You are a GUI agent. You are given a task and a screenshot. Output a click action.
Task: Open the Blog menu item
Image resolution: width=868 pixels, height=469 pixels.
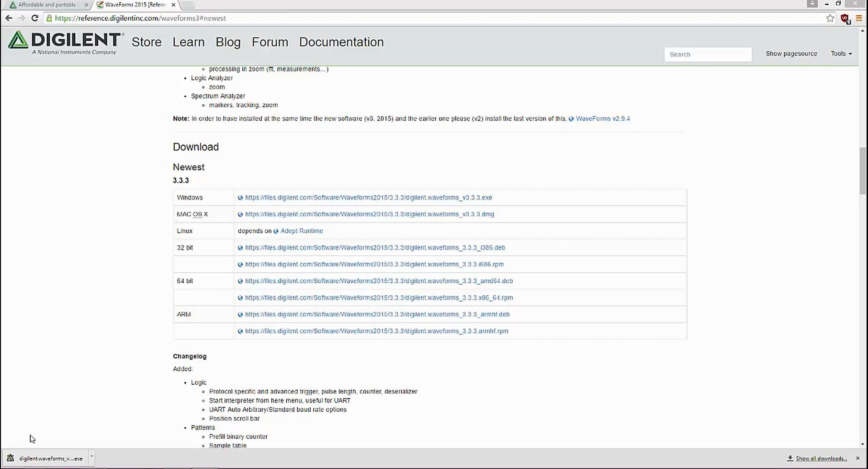point(228,42)
